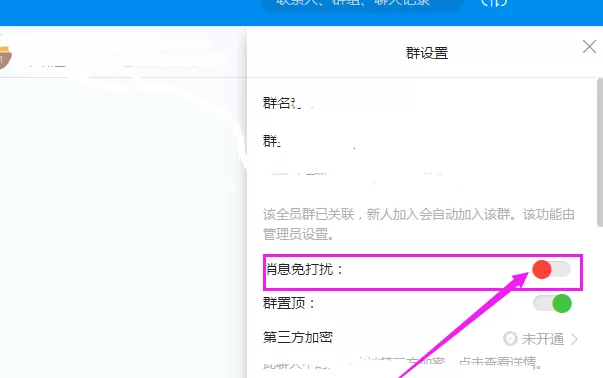Screen dimensions: 603x378
Task: Click the 该全员群已关联 description text
Action: (x=419, y=224)
